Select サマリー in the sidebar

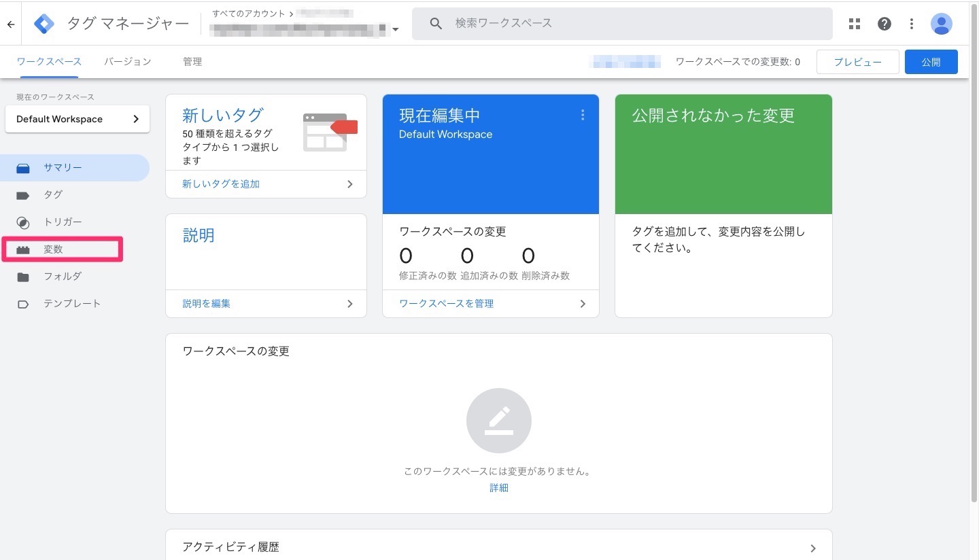pyautogui.click(x=75, y=168)
